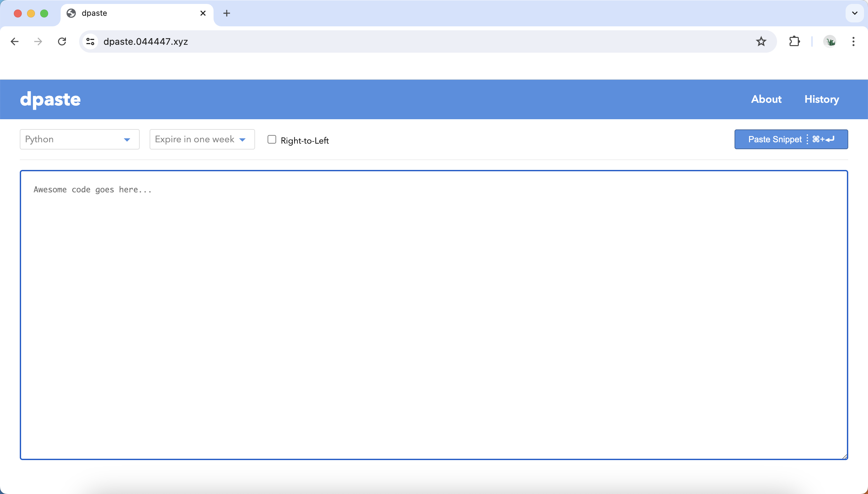Viewport: 868px width, 494px height.
Task: Click the Right-to-Left checkbox label
Action: click(304, 140)
